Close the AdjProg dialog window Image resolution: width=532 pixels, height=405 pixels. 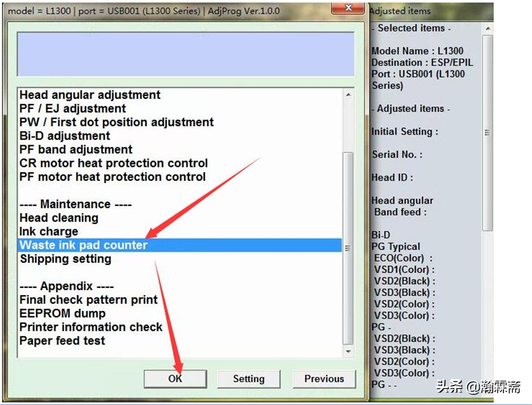(x=348, y=8)
